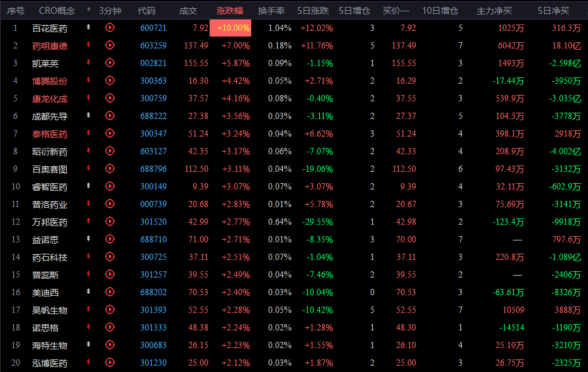Click stock code 301393

point(154,310)
